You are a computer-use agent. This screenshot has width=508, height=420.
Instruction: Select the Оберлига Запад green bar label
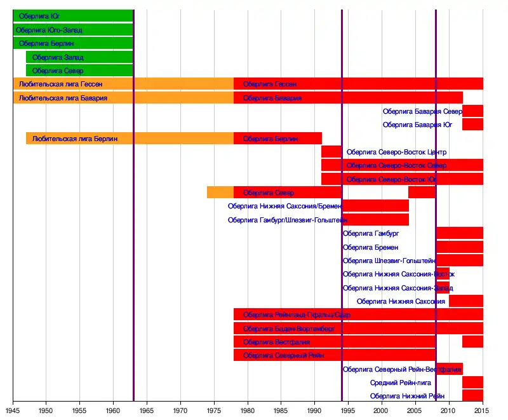tap(58, 57)
